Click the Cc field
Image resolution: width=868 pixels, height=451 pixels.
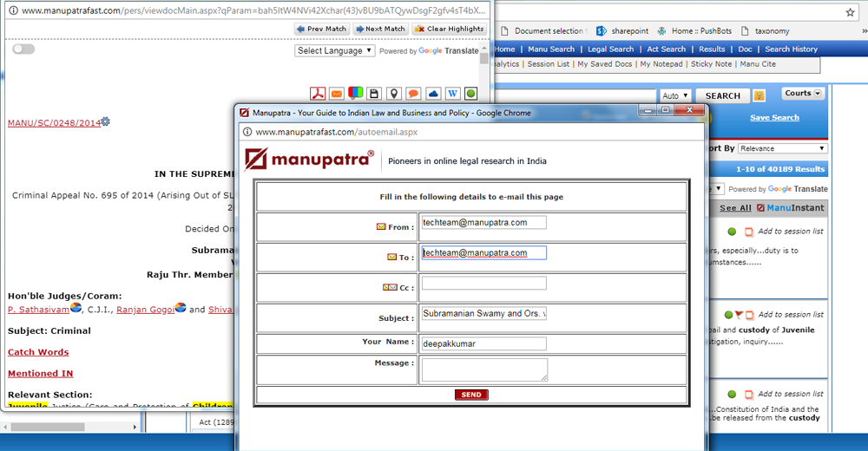point(483,284)
